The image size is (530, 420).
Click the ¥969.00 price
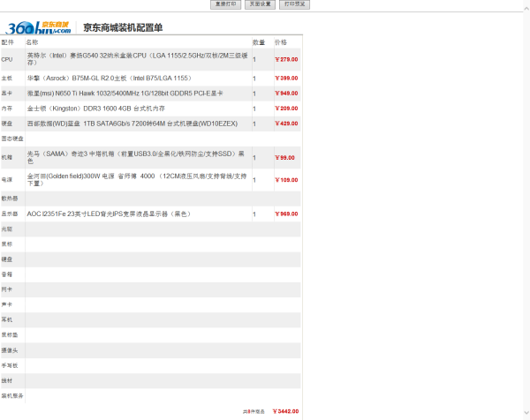pyautogui.click(x=286, y=214)
